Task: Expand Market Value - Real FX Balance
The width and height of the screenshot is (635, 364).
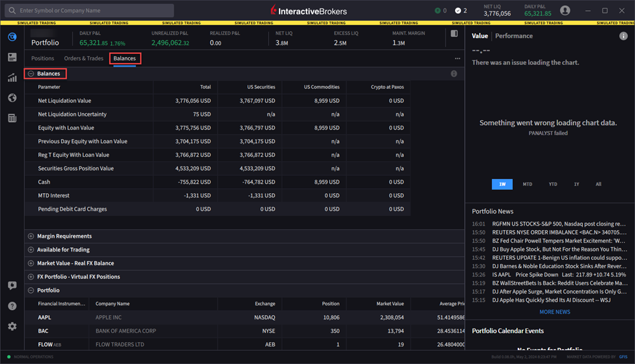Action: click(31, 263)
